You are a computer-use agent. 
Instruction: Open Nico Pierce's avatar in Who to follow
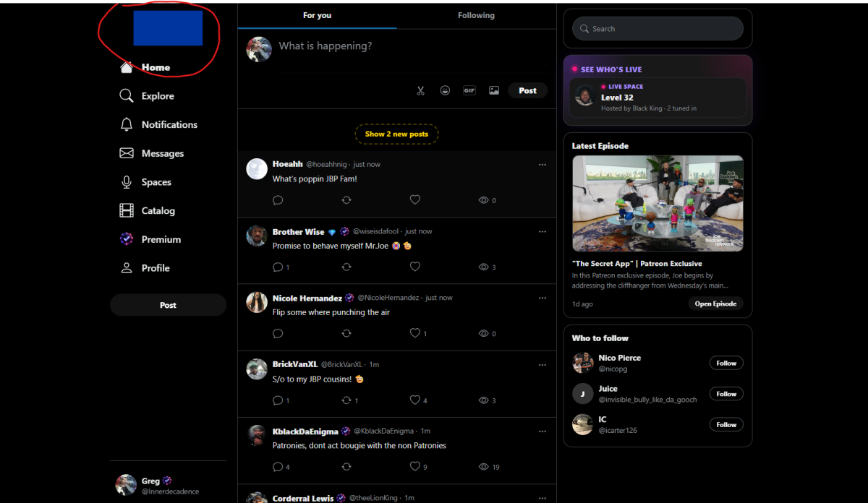(583, 363)
